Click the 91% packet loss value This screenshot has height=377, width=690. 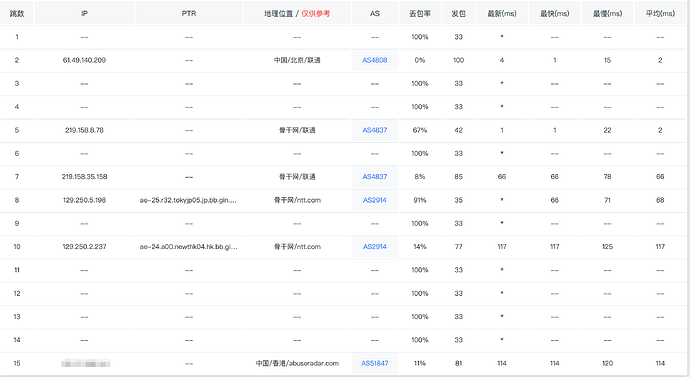click(x=420, y=200)
